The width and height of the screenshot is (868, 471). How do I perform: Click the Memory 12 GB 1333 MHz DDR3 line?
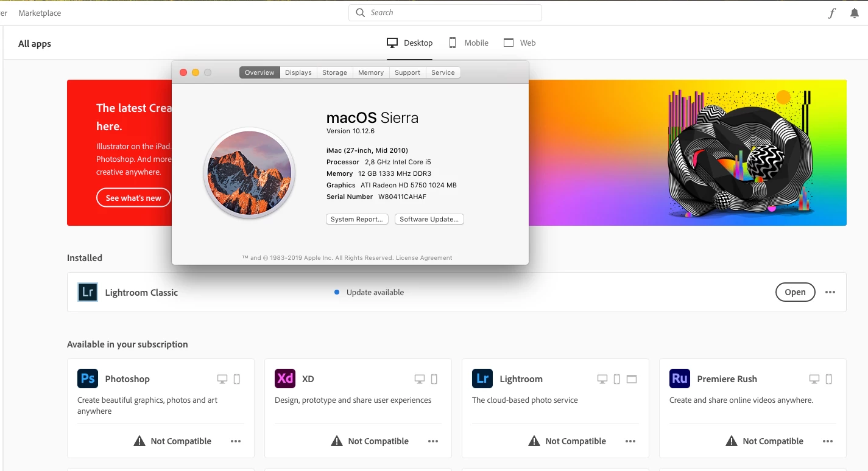(379, 173)
